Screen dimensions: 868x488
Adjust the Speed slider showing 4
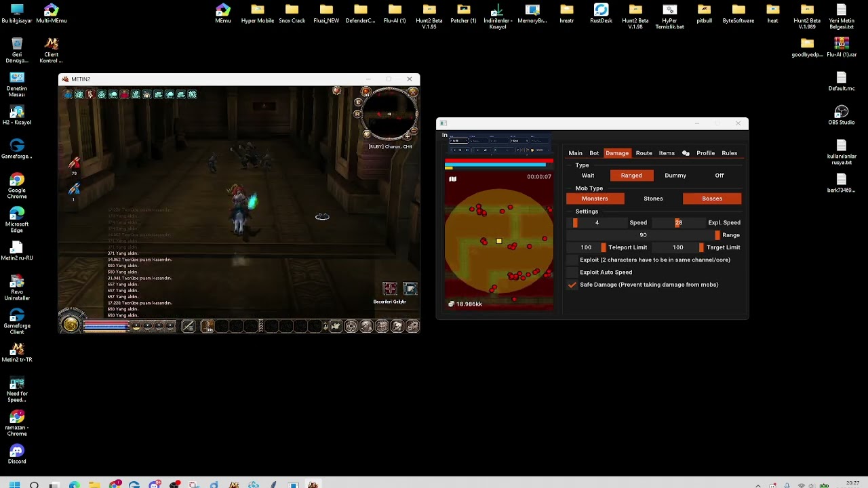(x=597, y=223)
